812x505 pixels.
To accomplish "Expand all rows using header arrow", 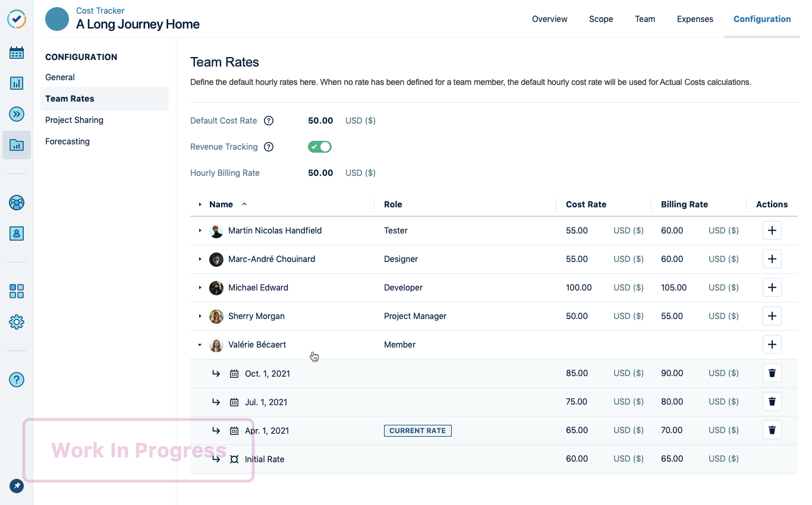I will [200, 204].
